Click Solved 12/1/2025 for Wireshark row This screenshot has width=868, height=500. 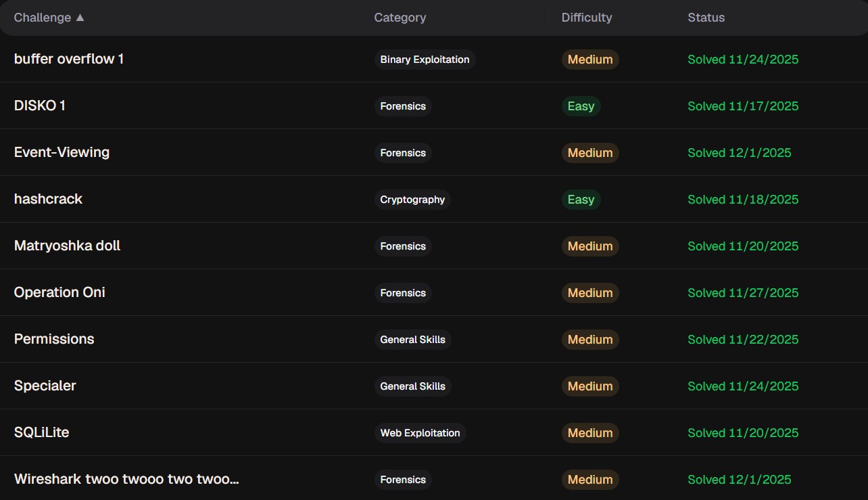point(740,480)
